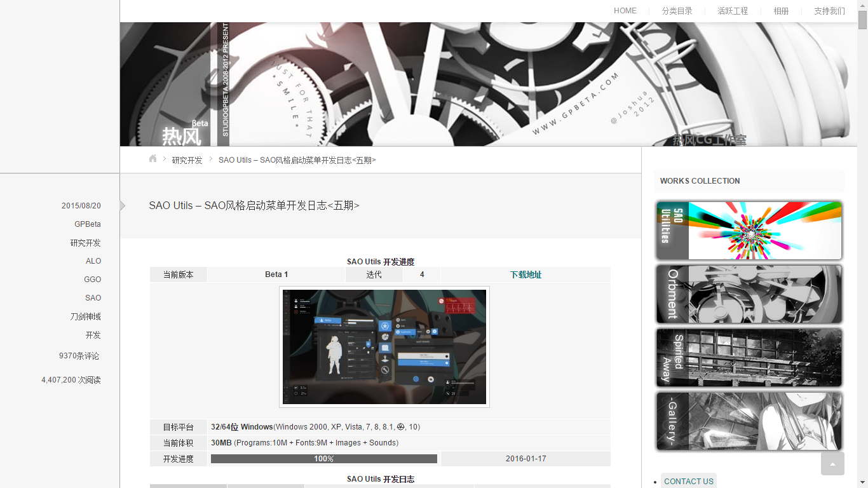Open the CONTACT US link

coord(689,482)
